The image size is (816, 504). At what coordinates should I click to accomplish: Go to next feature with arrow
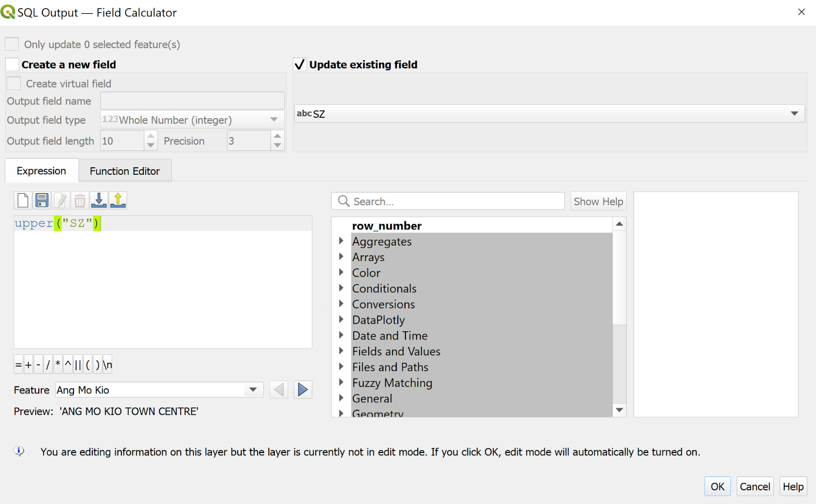pos(302,390)
